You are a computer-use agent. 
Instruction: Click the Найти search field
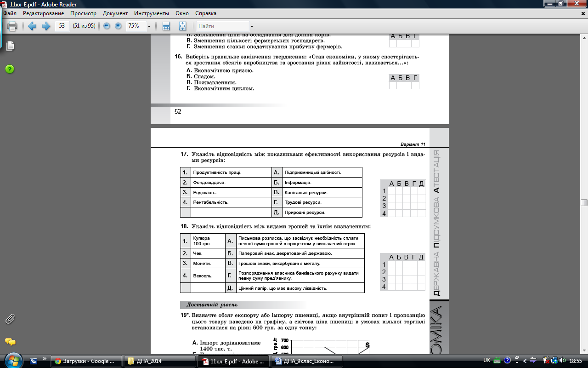click(x=223, y=26)
